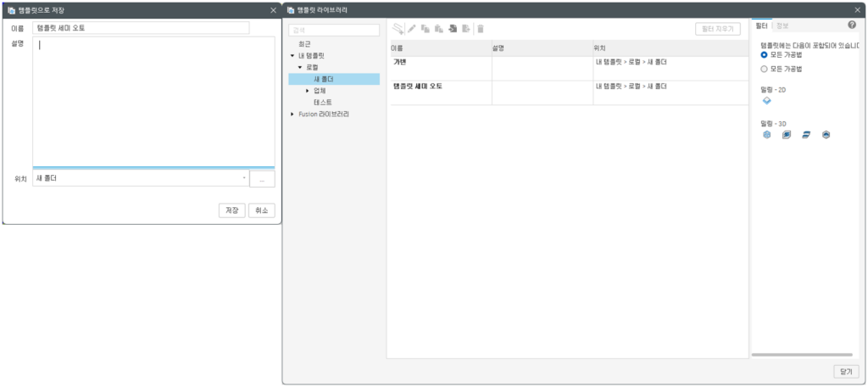Expand the 업체 tree node arrow
868x387 pixels.
click(x=308, y=91)
